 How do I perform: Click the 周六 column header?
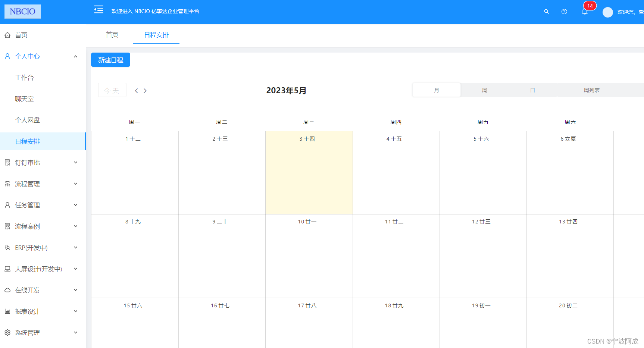(x=570, y=122)
